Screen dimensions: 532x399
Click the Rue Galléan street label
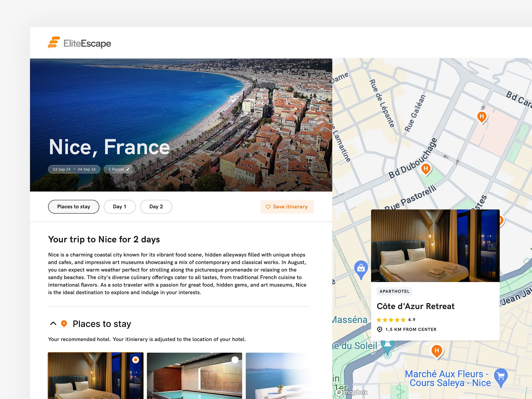click(x=415, y=113)
